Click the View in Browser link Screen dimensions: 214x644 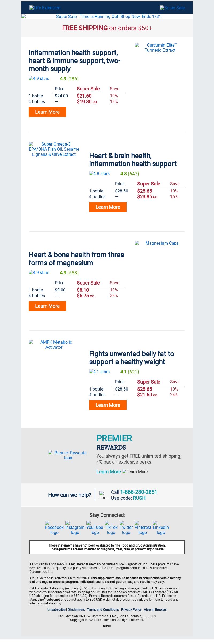tap(155, 609)
